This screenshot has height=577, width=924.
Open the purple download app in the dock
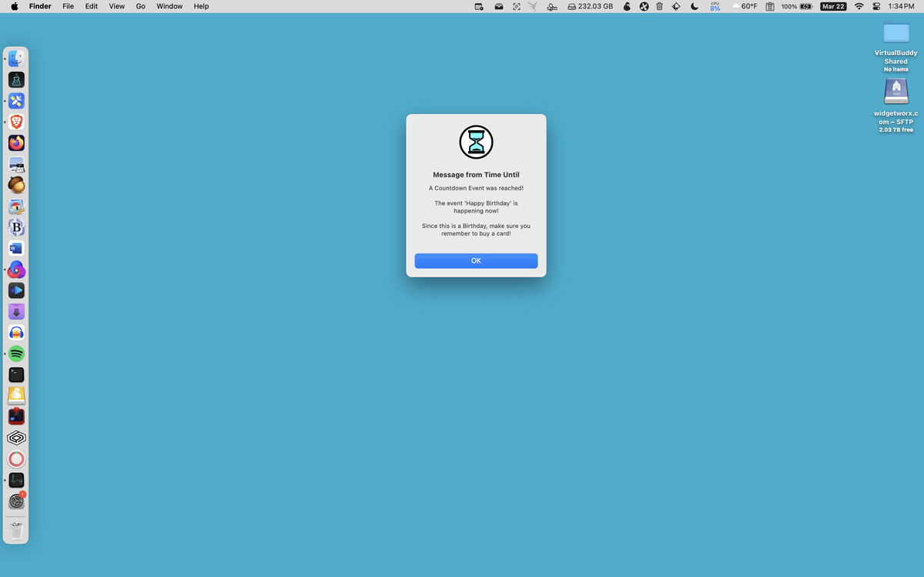16,311
